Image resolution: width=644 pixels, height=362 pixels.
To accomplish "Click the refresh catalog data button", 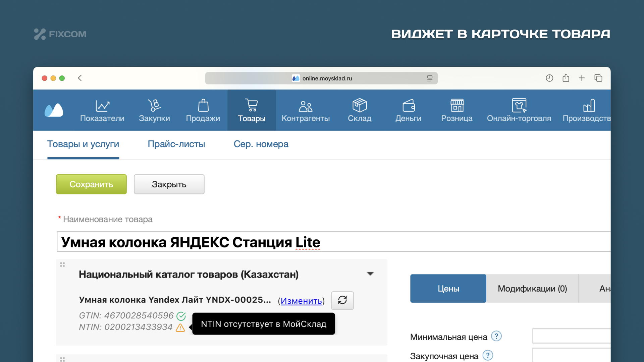I will (x=342, y=300).
